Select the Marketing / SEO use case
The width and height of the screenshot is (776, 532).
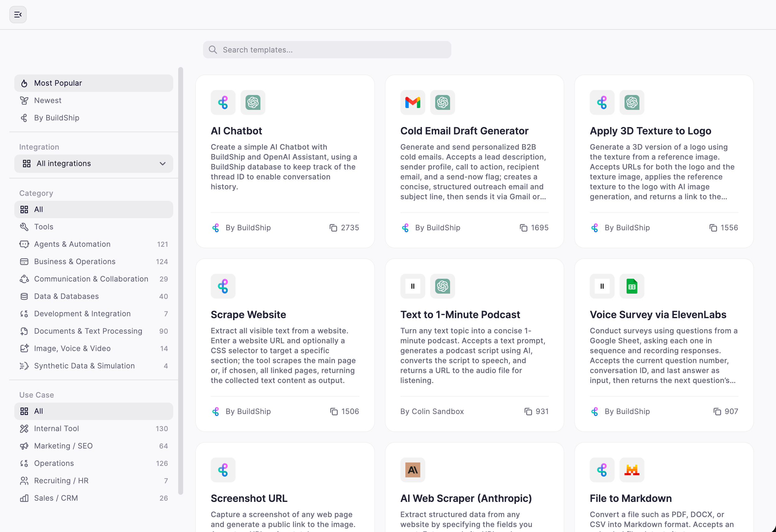[93, 446]
